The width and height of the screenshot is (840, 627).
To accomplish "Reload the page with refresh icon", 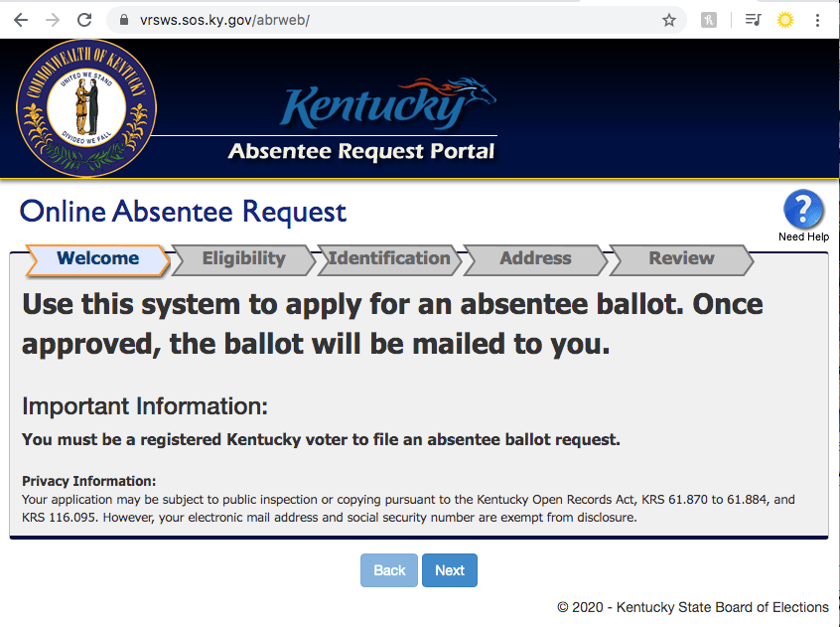I will [x=84, y=20].
